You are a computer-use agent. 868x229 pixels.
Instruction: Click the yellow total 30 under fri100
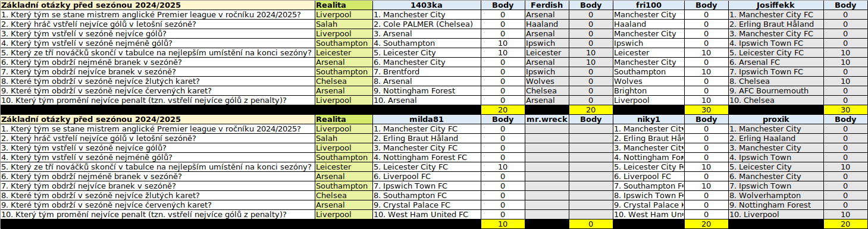tap(706, 109)
